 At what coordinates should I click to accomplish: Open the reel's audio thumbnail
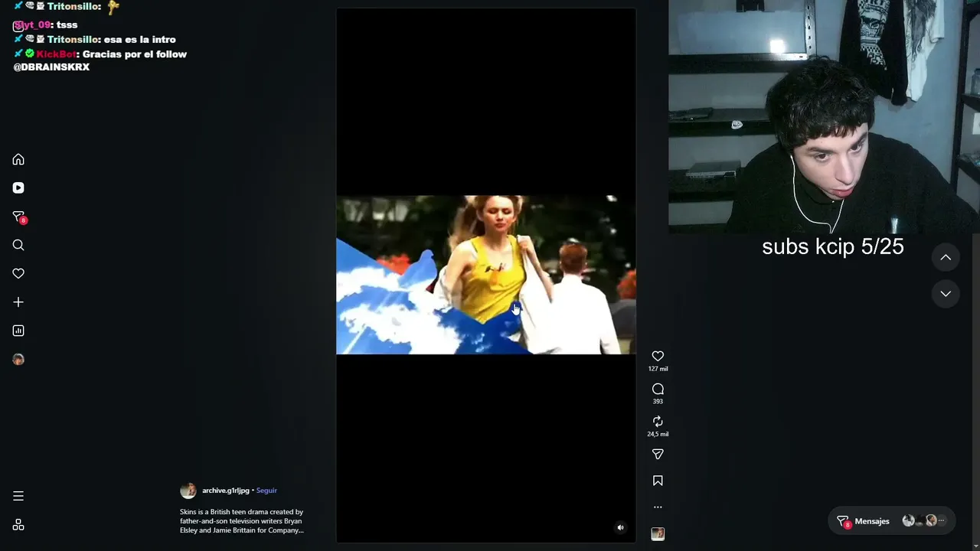658,534
